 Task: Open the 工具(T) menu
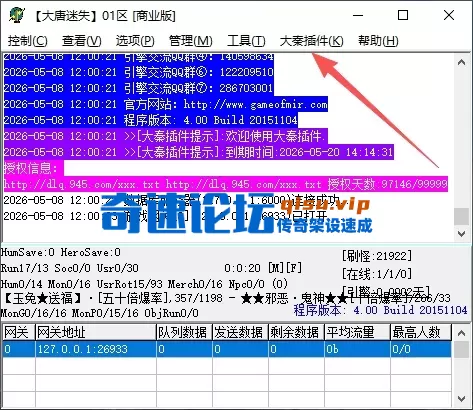tap(246, 41)
